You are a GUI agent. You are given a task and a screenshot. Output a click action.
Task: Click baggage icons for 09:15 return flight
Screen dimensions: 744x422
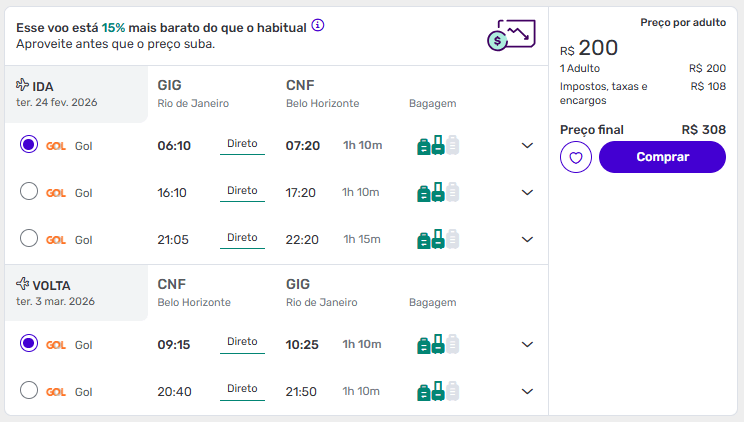(x=438, y=344)
